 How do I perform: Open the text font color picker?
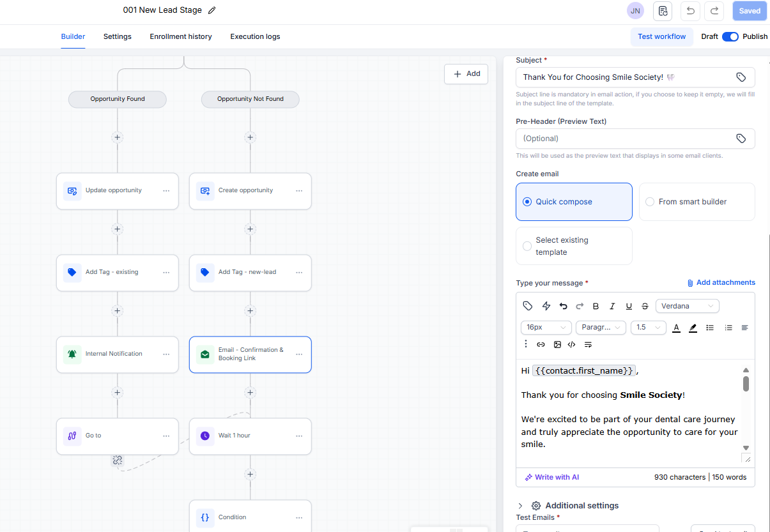(676, 328)
